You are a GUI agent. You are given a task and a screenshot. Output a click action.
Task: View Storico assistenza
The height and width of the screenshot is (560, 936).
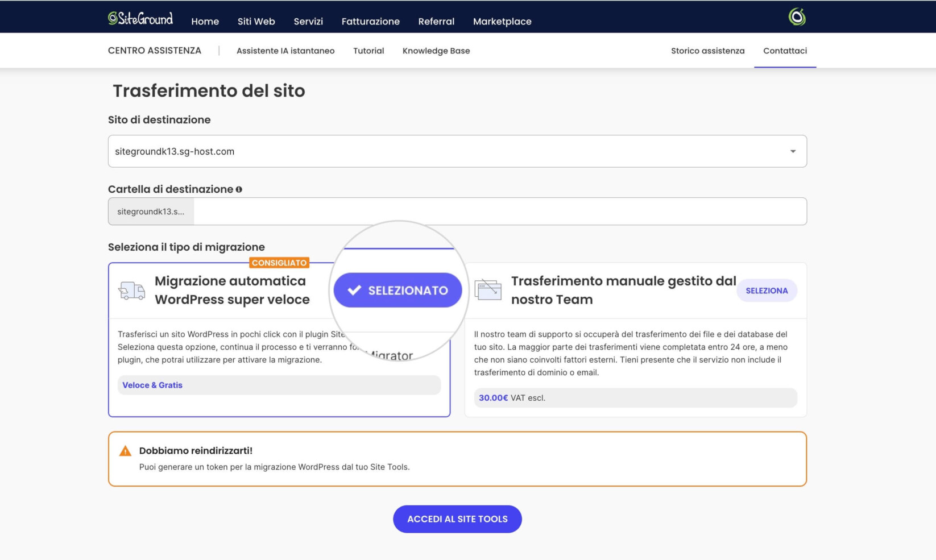[707, 51]
